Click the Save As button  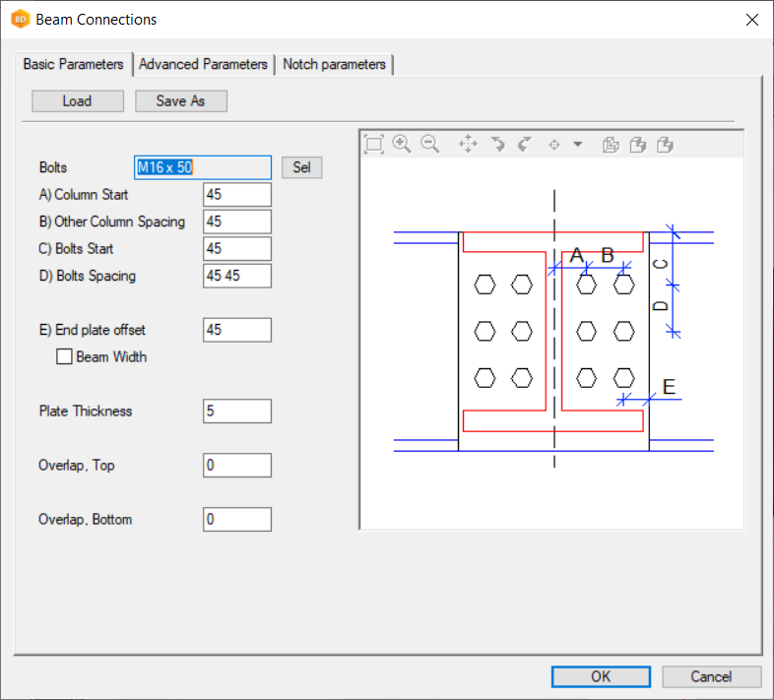tap(181, 101)
